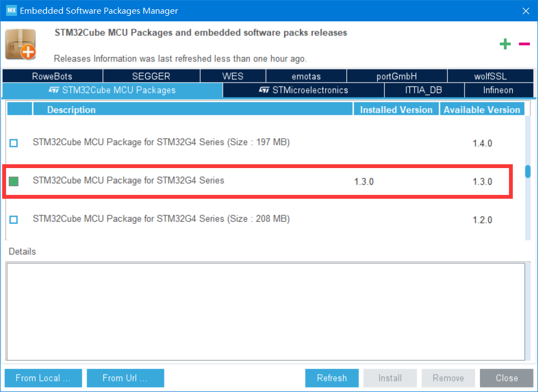Viewport: 538px width, 392px height.
Task: Check the STM32G4 Series 1.4.0 package checkbox
Action: [x=14, y=143]
